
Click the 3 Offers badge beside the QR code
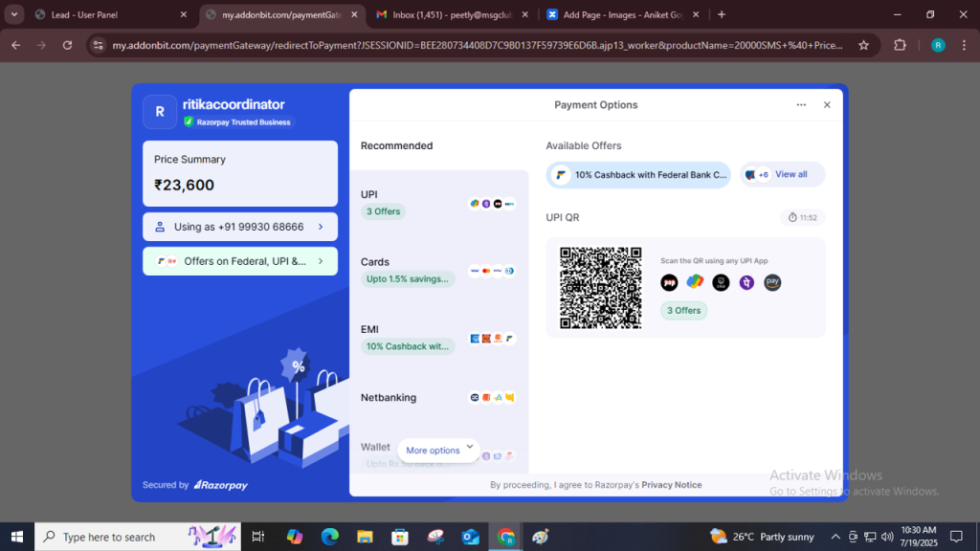683,311
